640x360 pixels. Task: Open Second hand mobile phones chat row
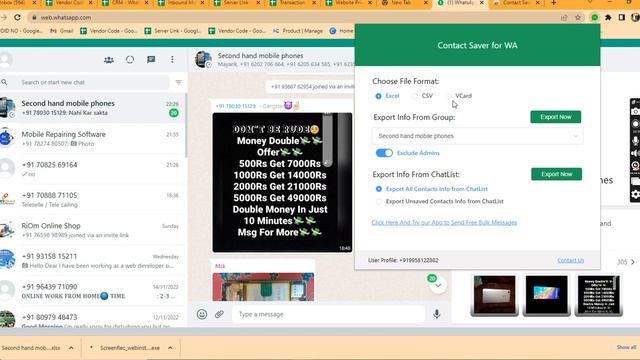coord(93,108)
